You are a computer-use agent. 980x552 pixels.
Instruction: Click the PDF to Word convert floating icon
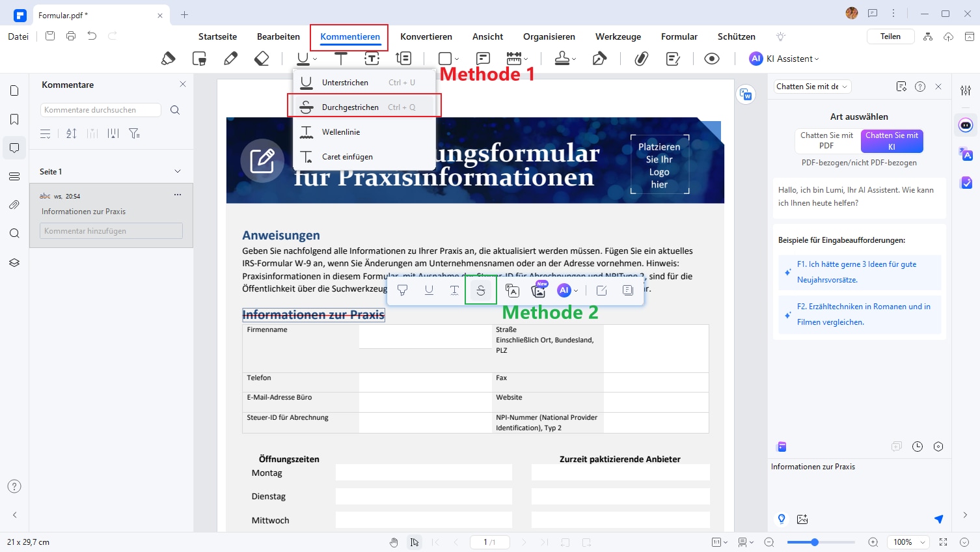[x=746, y=95]
